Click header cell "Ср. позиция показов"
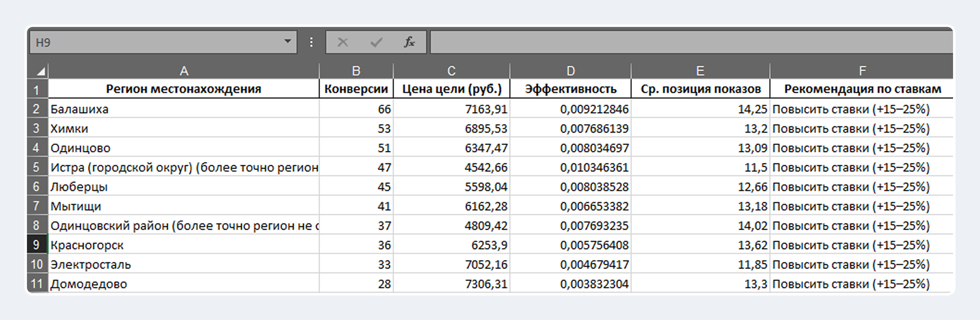Screen dimensions: 980x320 tap(700, 89)
